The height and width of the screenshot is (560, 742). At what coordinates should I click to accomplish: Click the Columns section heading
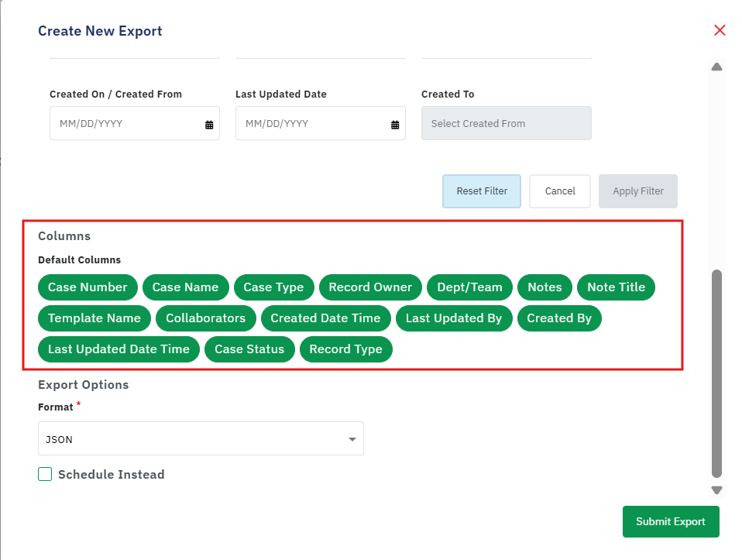tap(64, 235)
